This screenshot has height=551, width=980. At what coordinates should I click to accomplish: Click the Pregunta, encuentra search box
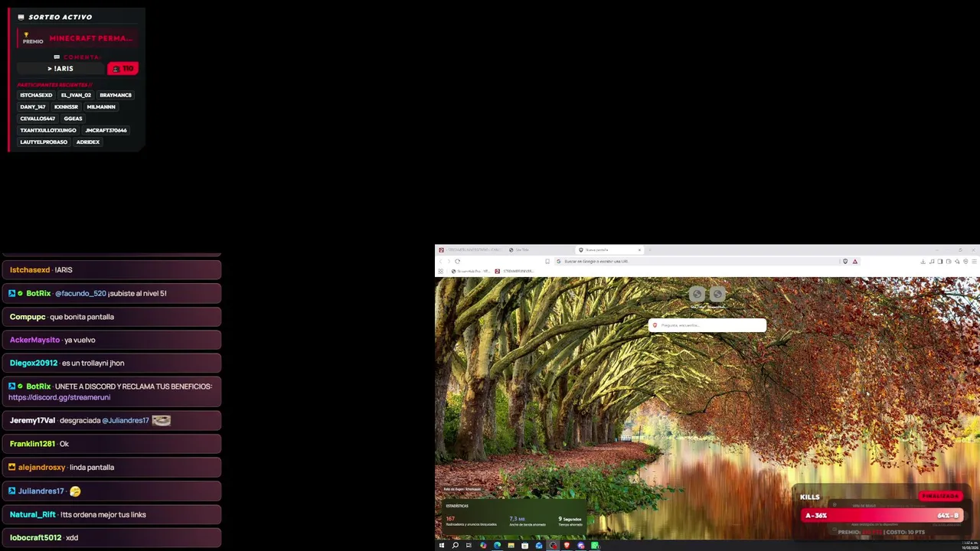pyautogui.click(x=707, y=325)
